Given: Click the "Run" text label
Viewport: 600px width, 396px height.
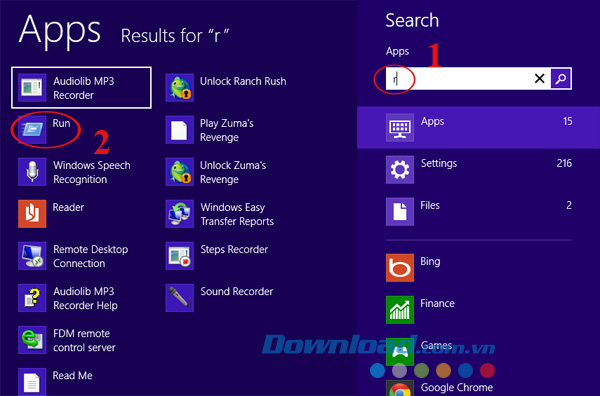Looking at the screenshot, I should point(61,123).
